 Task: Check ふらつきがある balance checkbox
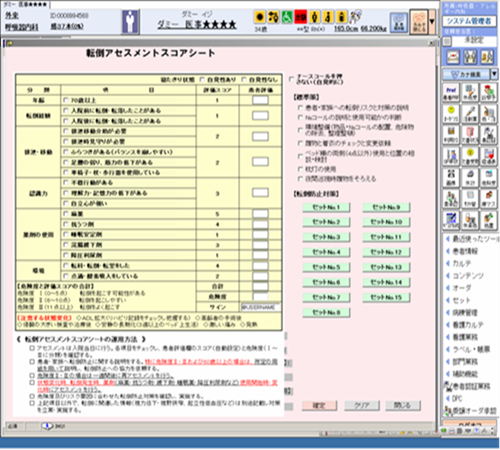click(66, 152)
